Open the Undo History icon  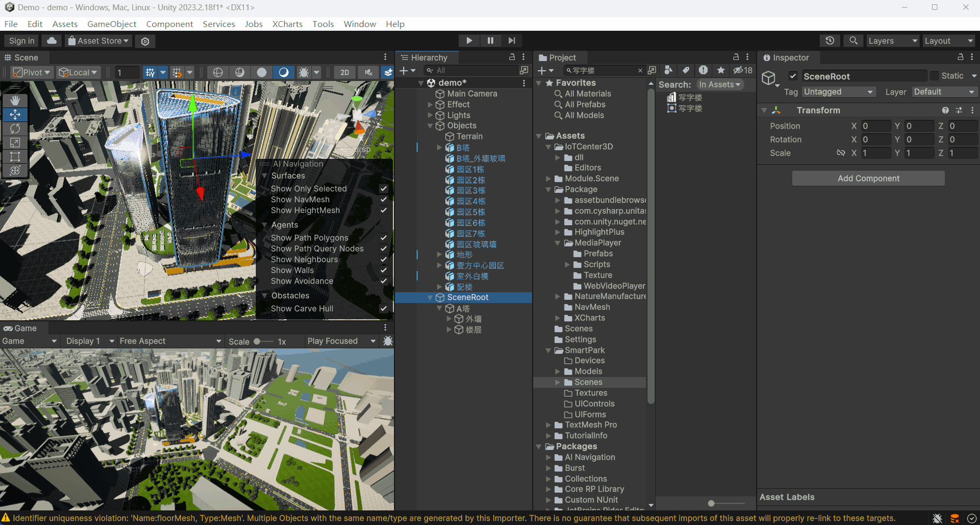[830, 41]
